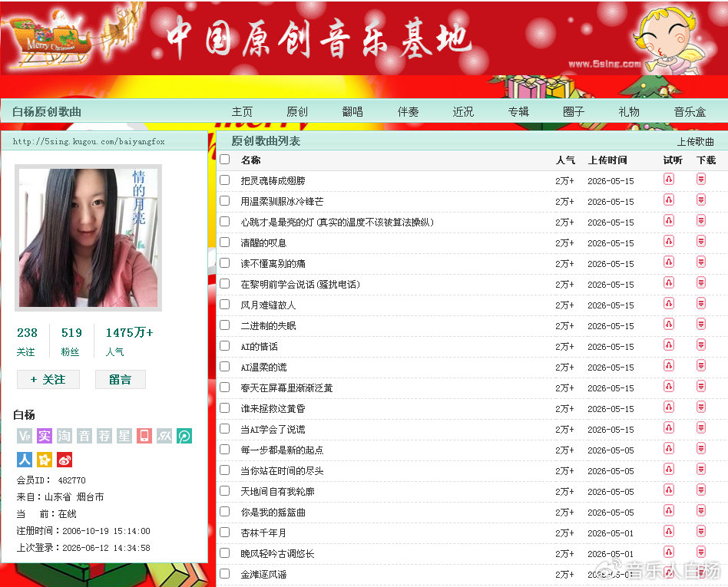Screen dimensions: 728x587
Task: Toggle the select-all checkbox in header
Action: (225, 159)
